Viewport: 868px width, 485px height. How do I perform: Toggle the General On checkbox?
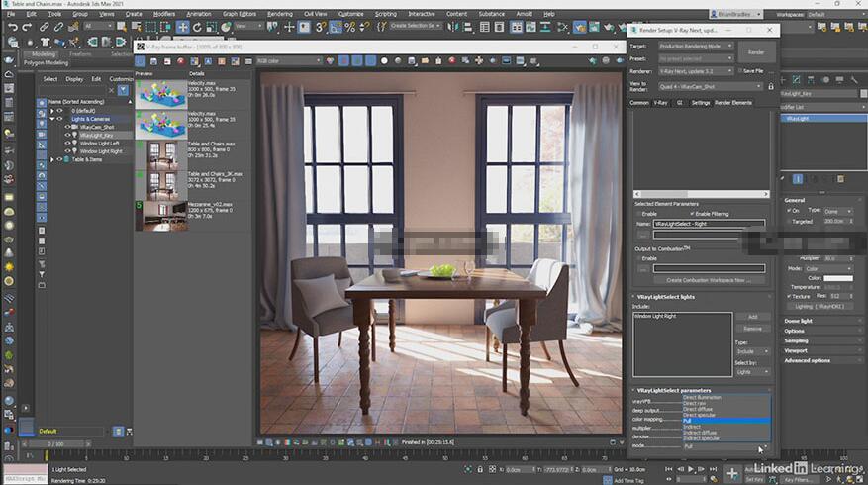[789, 211]
